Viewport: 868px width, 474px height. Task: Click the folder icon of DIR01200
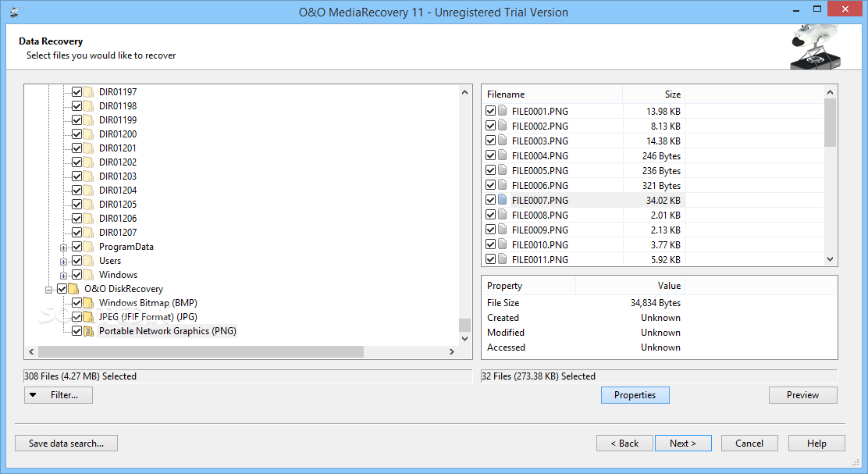click(x=88, y=134)
